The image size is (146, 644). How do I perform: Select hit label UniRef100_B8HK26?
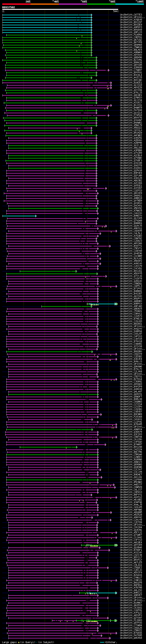[131, 63]
